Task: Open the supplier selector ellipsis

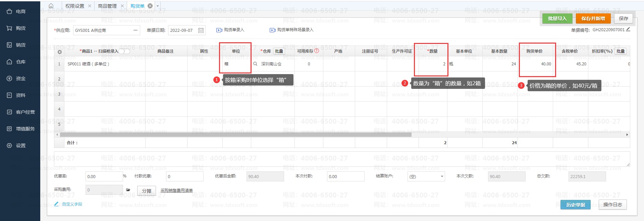Action: click(135, 30)
